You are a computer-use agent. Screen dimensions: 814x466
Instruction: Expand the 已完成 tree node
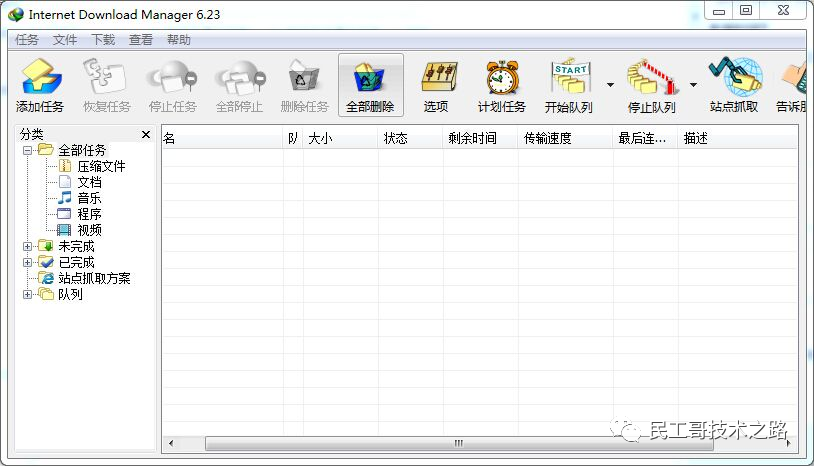28,263
